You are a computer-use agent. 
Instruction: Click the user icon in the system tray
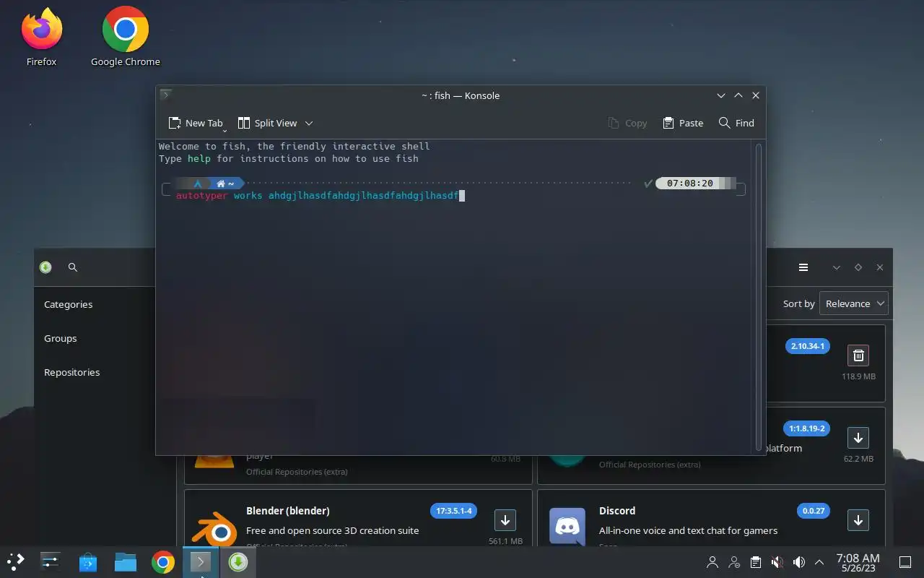point(712,562)
